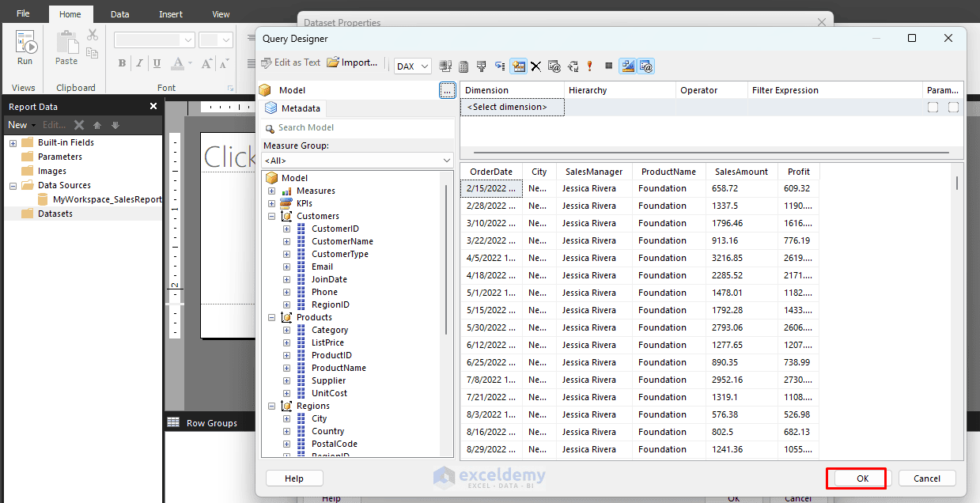Switch to the Insert ribbon tab
Screen dimensions: 980x503
point(171,14)
